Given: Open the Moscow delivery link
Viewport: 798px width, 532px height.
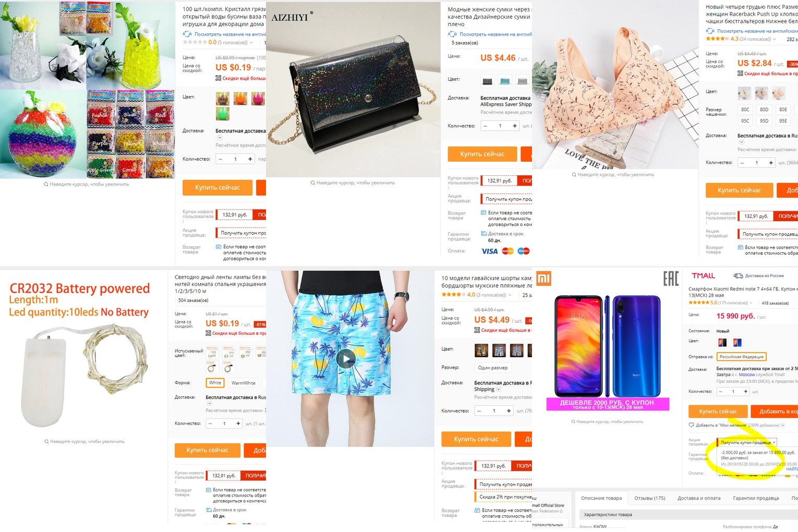Looking at the screenshot, I should (746, 374).
